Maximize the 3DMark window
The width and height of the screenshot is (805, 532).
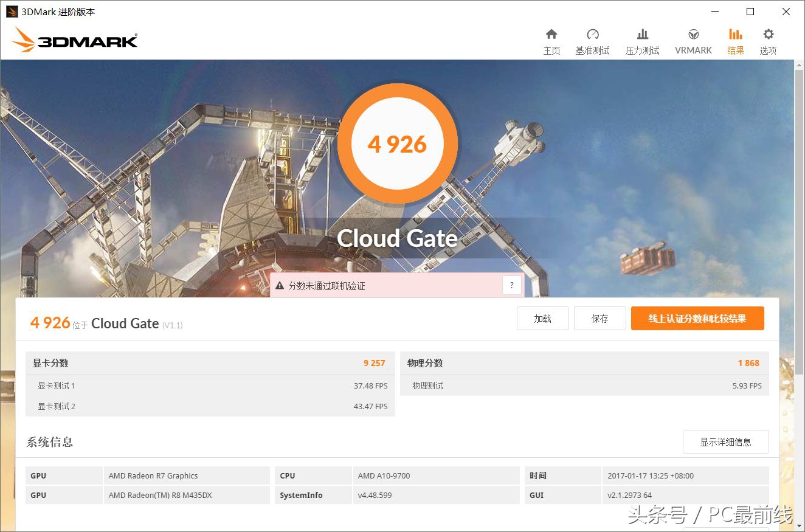click(750, 12)
